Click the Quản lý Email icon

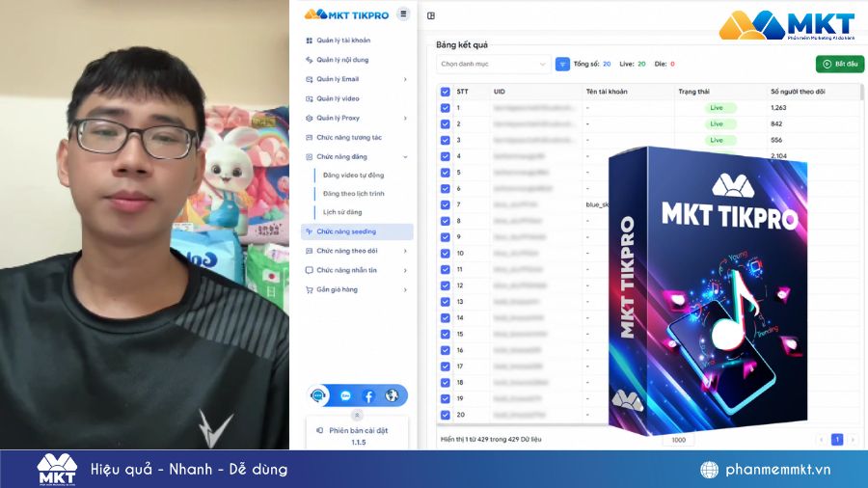[x=309, y=79]
